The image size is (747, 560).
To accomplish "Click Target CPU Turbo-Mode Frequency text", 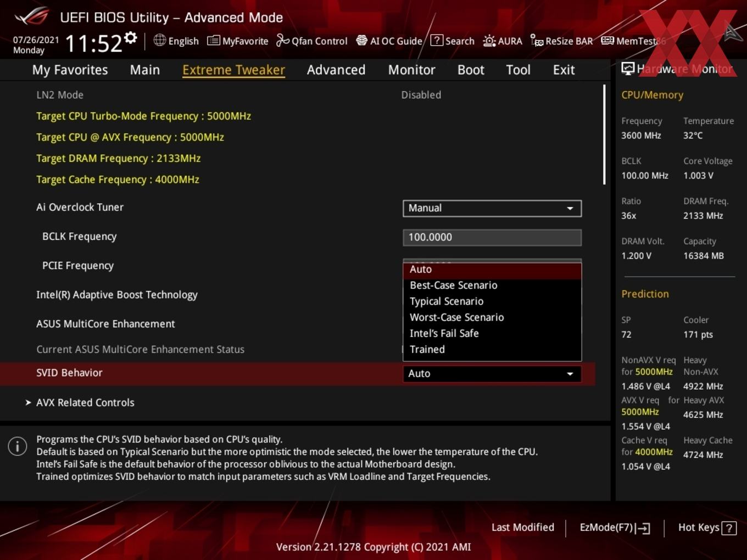I will [143, 116].
